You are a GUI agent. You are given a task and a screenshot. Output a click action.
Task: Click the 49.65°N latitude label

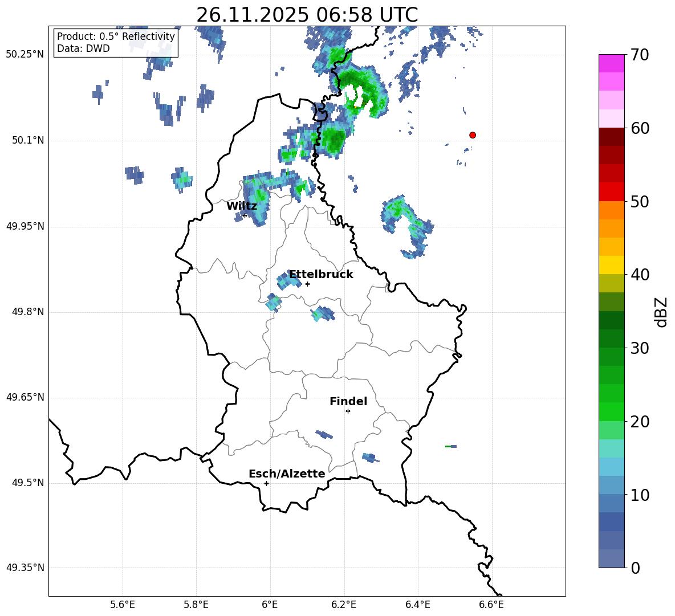pos(25,397)
